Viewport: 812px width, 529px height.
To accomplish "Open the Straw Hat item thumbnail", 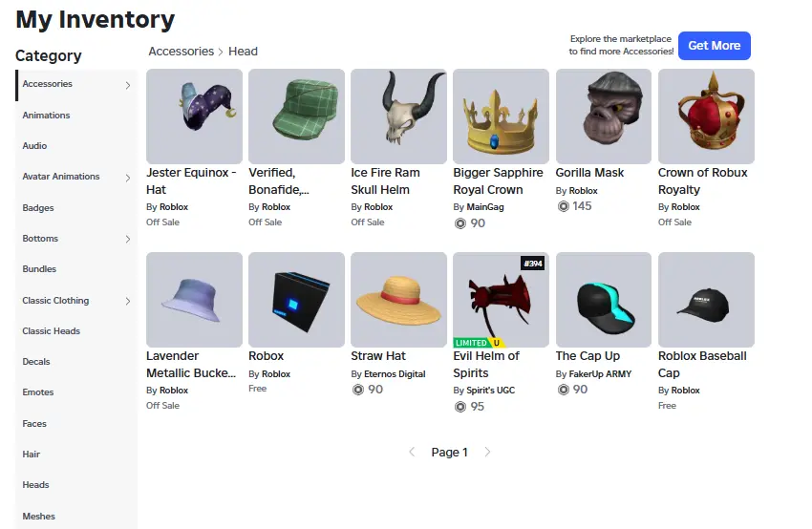I will pos(398,300).
